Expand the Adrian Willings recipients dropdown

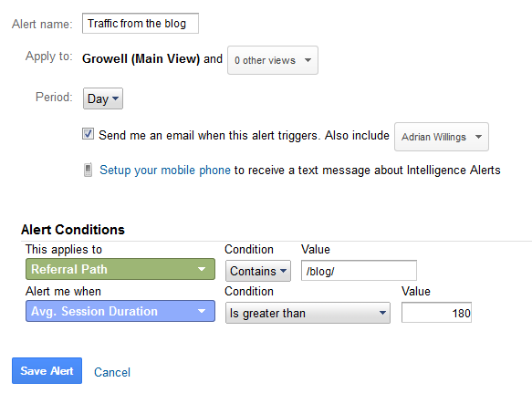441,137
